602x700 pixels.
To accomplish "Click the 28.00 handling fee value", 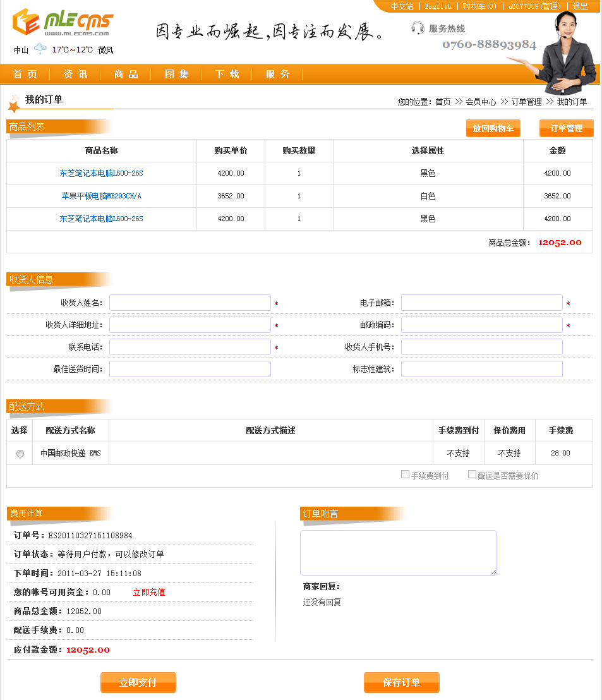I will [560, 453].
